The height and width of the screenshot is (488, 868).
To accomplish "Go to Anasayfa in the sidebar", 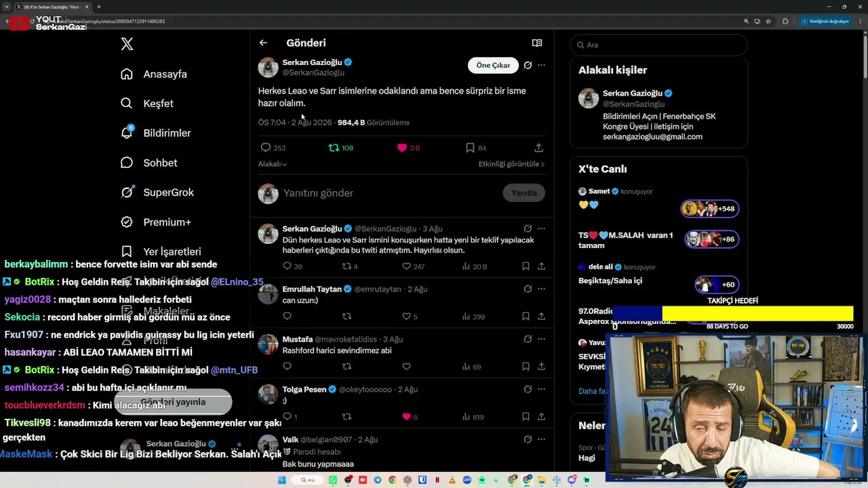I will pos(153,74).
